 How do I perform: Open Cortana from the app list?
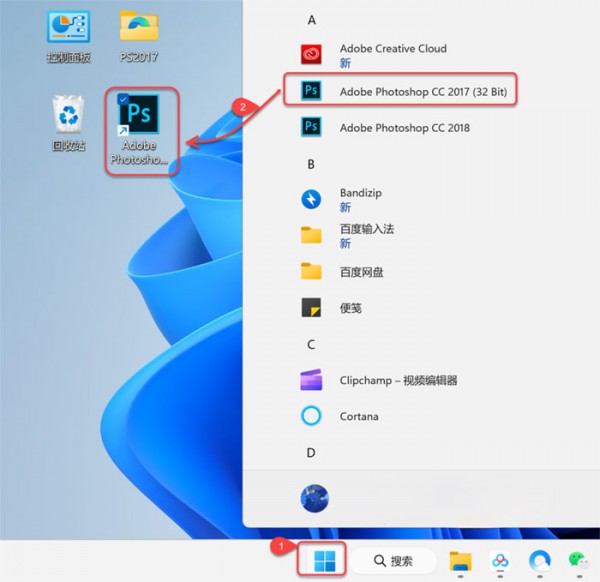359,416
